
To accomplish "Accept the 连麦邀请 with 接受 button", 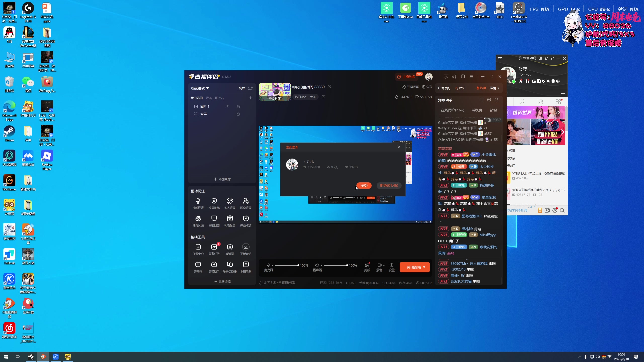I will [364, 186].
